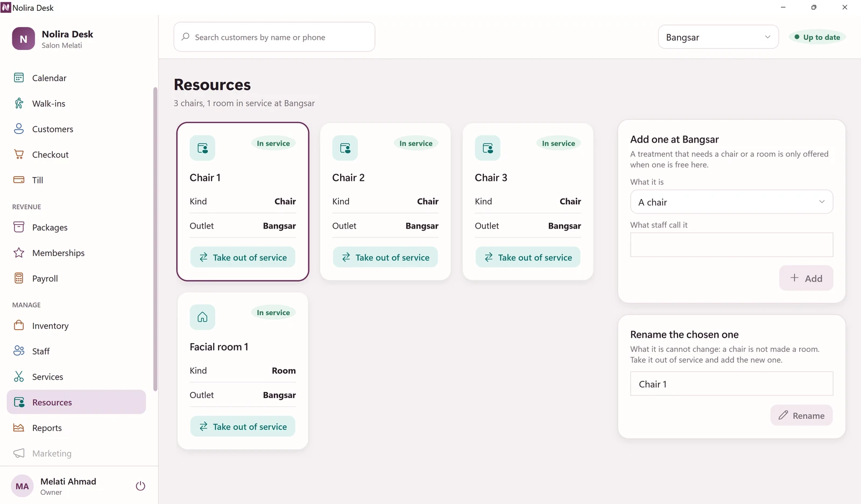
Task: Click the Walk-ins walking person icon
Action: point(19,103)
